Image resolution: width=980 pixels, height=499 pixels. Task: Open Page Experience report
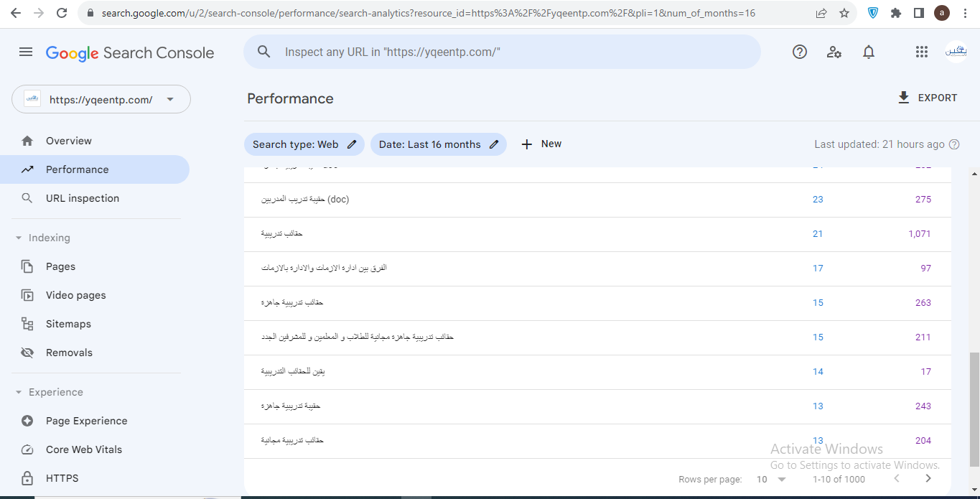click(x=95, y=421)
